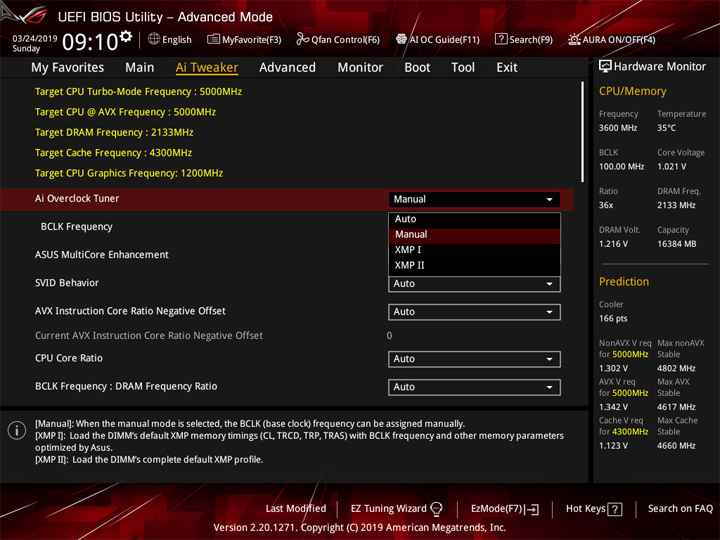
Task: Click the 16384 MB capacity value
Action: coord(676,244)
